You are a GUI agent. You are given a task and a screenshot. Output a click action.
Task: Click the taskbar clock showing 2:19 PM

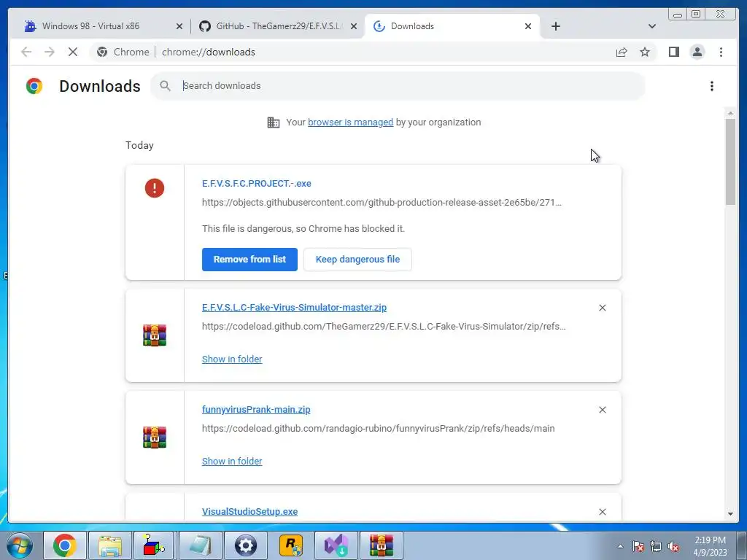(x=710, y=545)
